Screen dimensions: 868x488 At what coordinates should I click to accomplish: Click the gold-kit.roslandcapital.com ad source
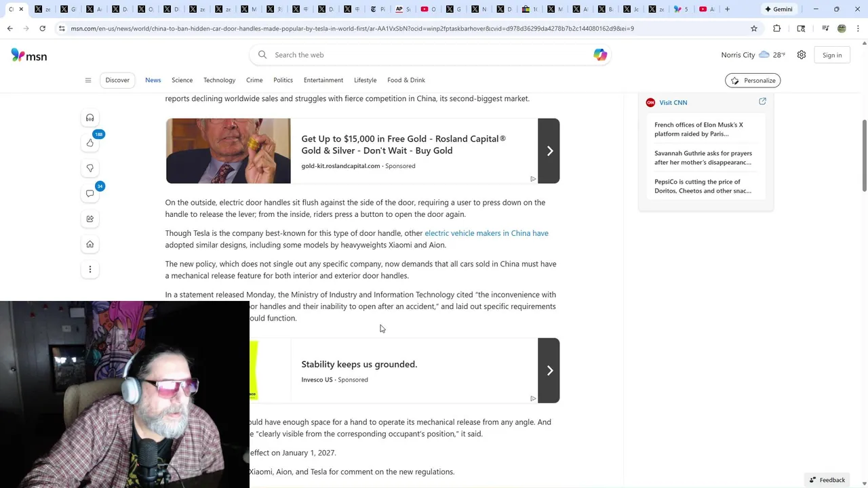coord(340,166)
